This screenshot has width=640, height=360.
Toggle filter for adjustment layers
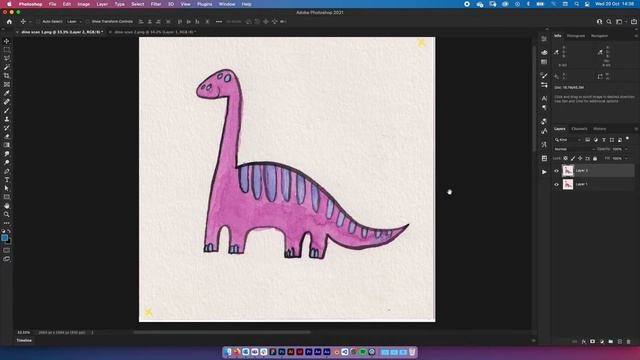[x=596, y=140]
